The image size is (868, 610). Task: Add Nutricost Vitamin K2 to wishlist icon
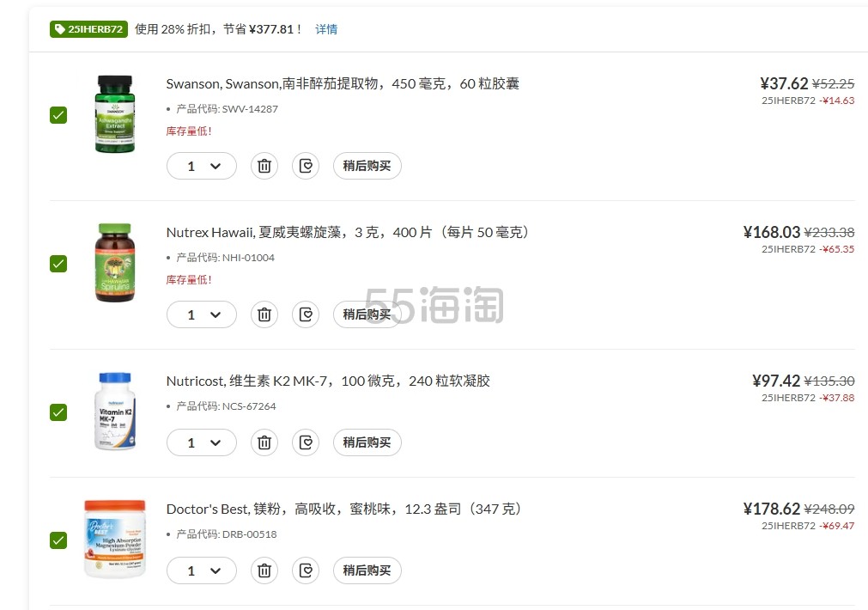pyautogui.click(x=306, y=442)
